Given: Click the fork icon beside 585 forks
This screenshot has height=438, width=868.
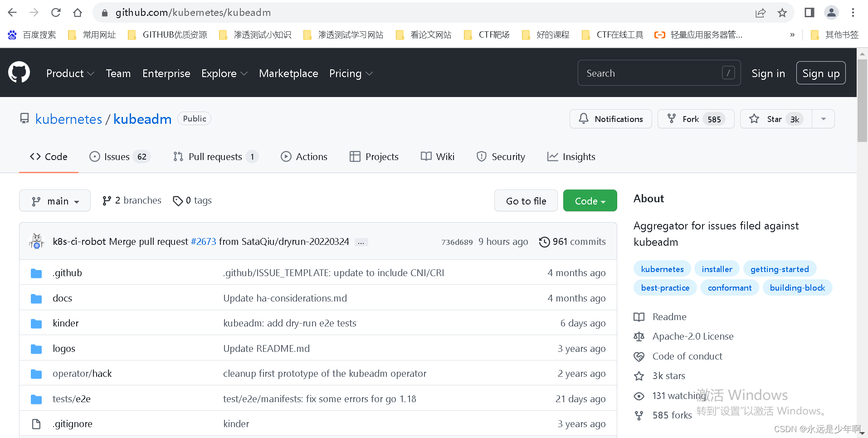Looking at the screenshot, I should click(639, 415).
